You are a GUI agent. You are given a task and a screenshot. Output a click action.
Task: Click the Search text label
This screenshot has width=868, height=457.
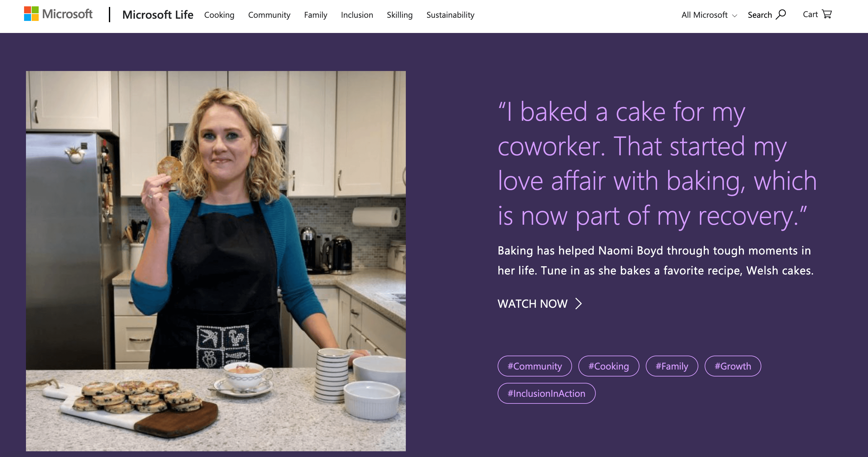(x=760, y=15)
